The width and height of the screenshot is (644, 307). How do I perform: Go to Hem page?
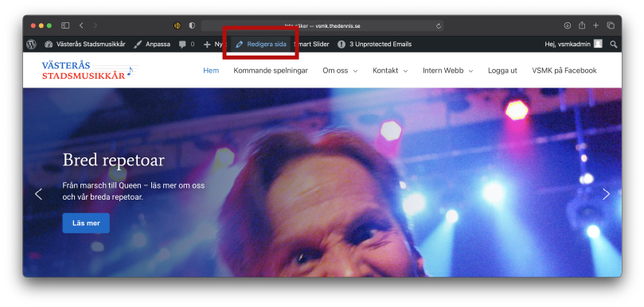tap(211, 71)
